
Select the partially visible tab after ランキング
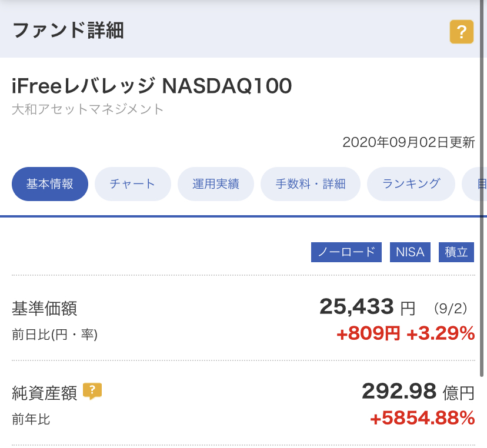[x=474, y=184]
